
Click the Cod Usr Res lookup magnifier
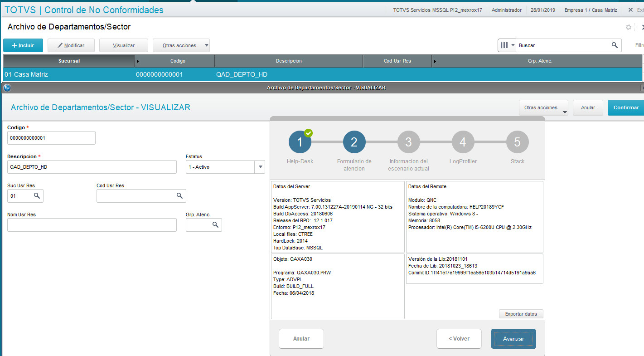179,195
